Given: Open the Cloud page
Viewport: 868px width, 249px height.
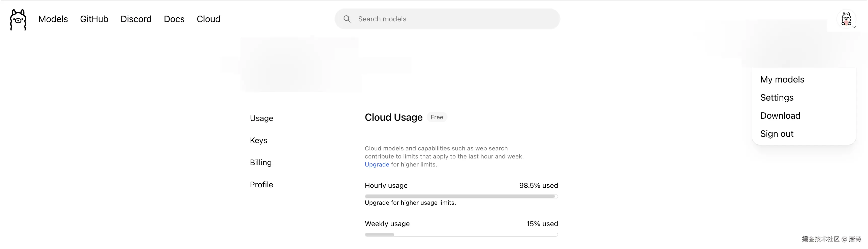Looking at the screenshot, I should 208,19.
